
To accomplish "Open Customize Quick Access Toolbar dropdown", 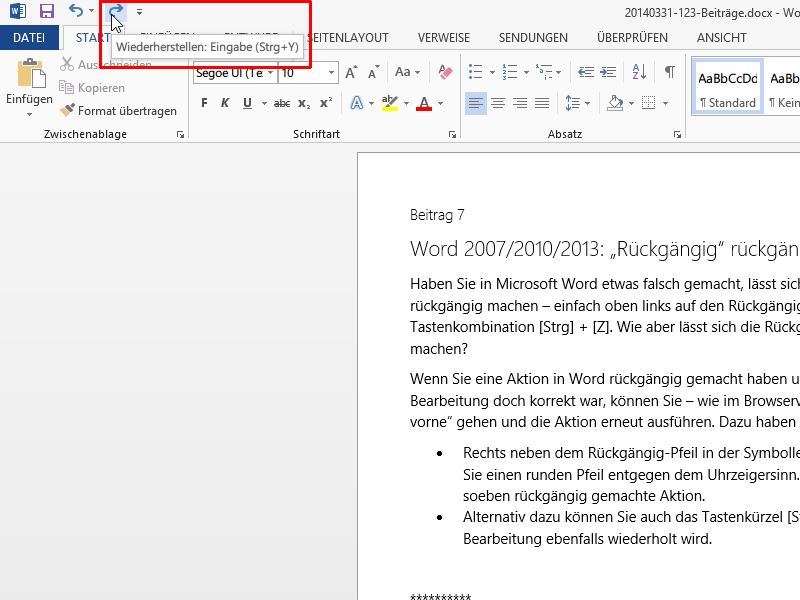I will [139, 11].
